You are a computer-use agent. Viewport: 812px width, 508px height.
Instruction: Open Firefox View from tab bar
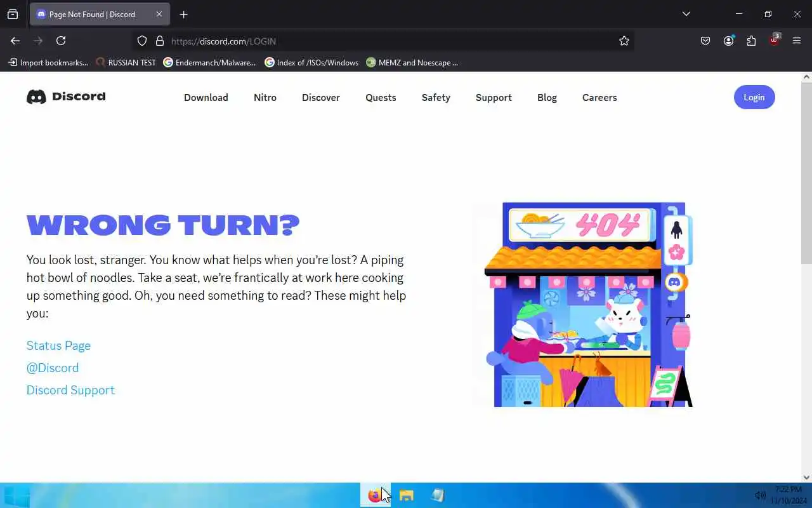tap(13, 14)
